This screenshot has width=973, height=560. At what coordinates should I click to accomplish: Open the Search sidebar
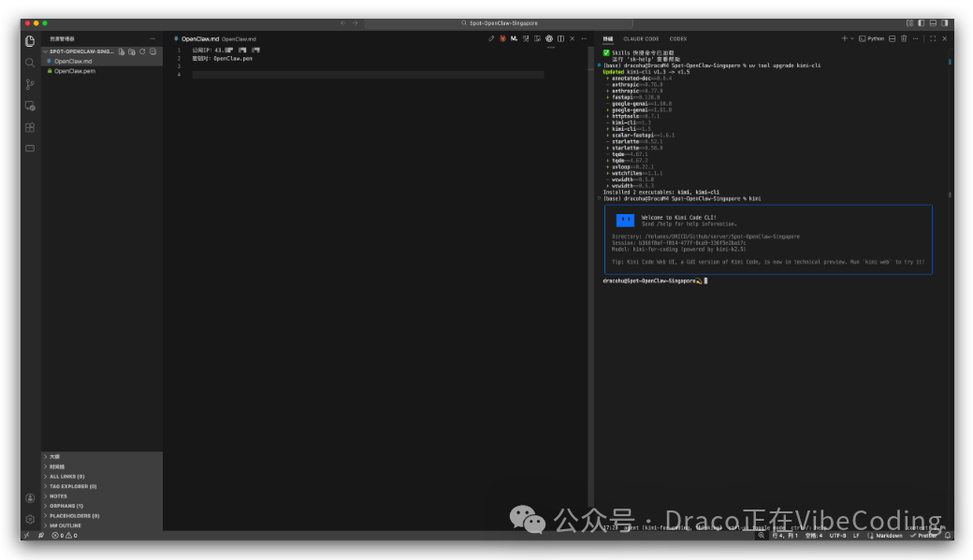[x=29, y=62]
